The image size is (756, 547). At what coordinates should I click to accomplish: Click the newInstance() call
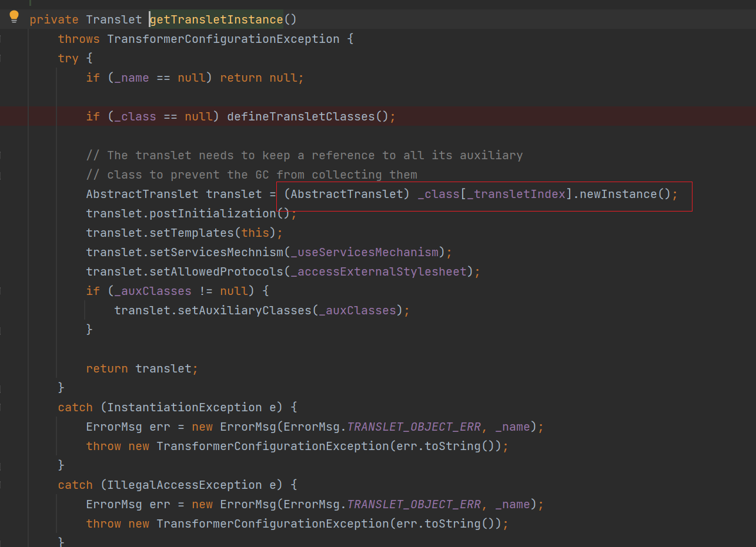point(625,194)
